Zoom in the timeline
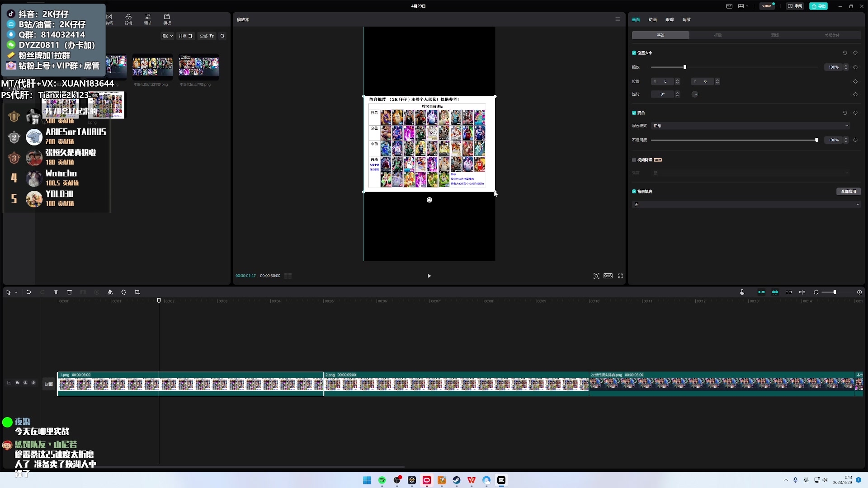This screenshot has height=488, width=868. (859, 292)
